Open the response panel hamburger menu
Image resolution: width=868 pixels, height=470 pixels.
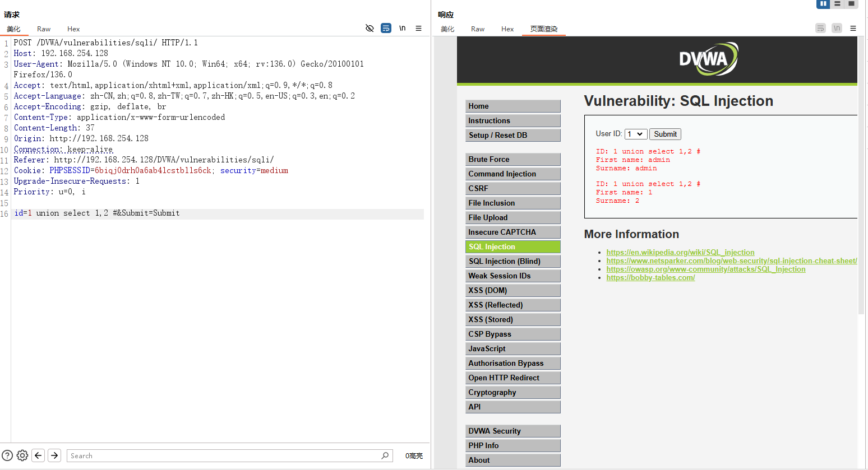(853, 28)
